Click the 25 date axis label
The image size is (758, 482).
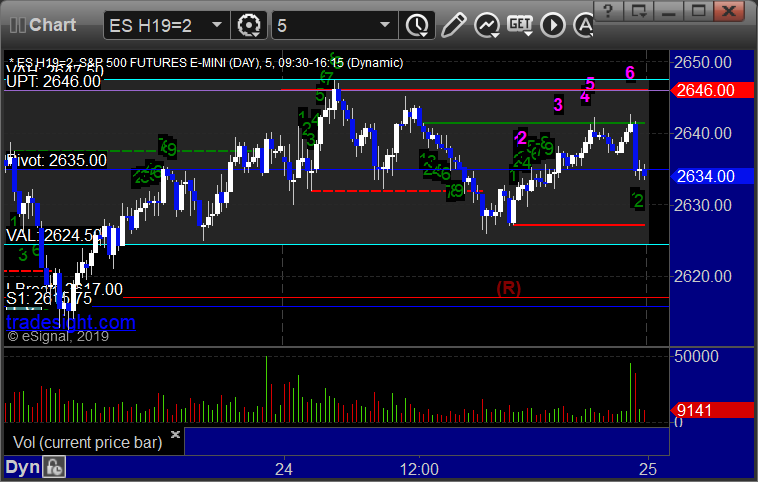(648, 469)
